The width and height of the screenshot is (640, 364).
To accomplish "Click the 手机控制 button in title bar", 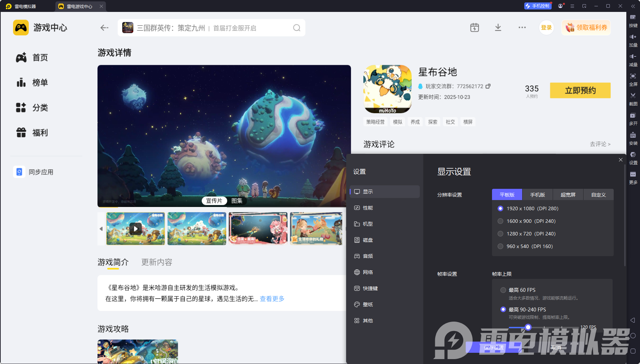I will (538, 6).
